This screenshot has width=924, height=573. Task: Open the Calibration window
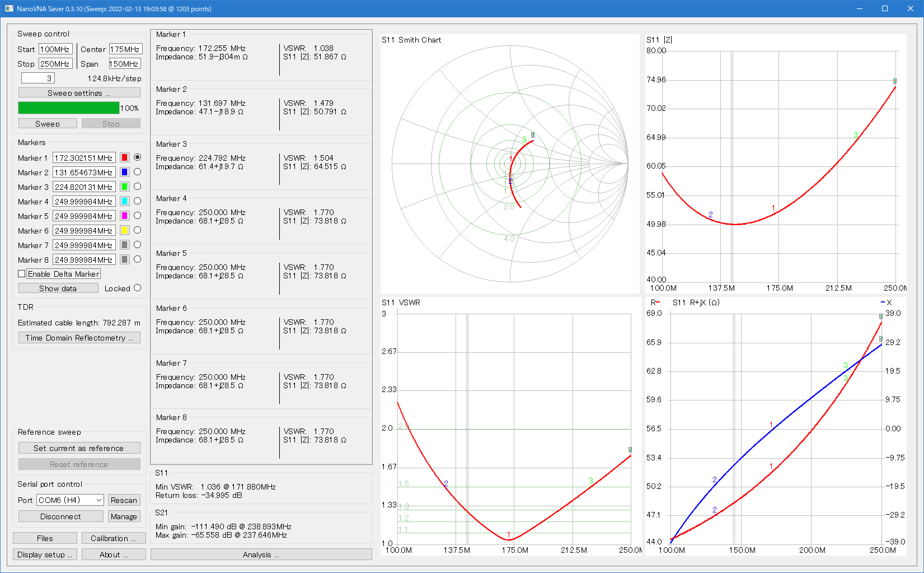[114, 538]
